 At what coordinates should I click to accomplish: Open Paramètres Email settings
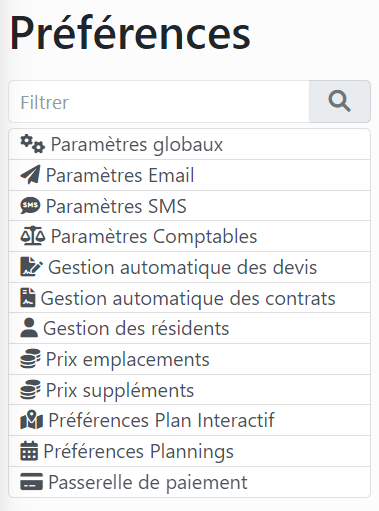click(189, 175)
